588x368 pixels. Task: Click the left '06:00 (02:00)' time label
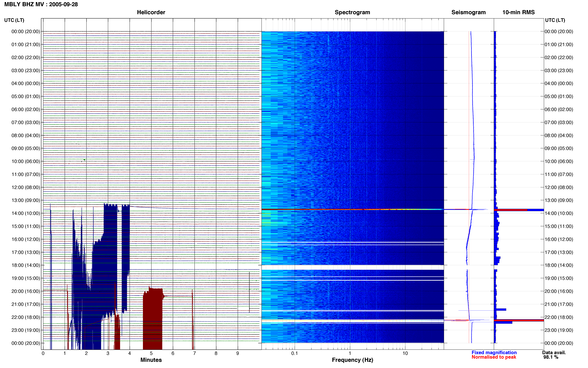[x=26, y=109]
